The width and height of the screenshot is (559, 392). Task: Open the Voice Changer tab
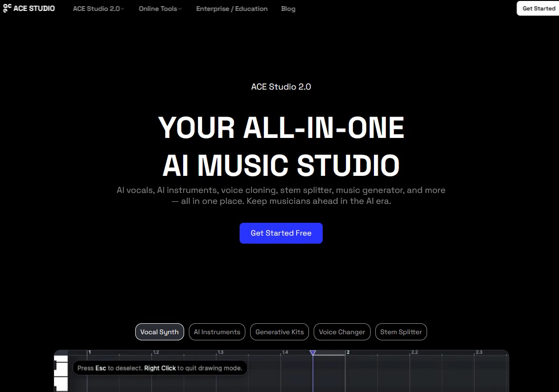click(342, 332)
